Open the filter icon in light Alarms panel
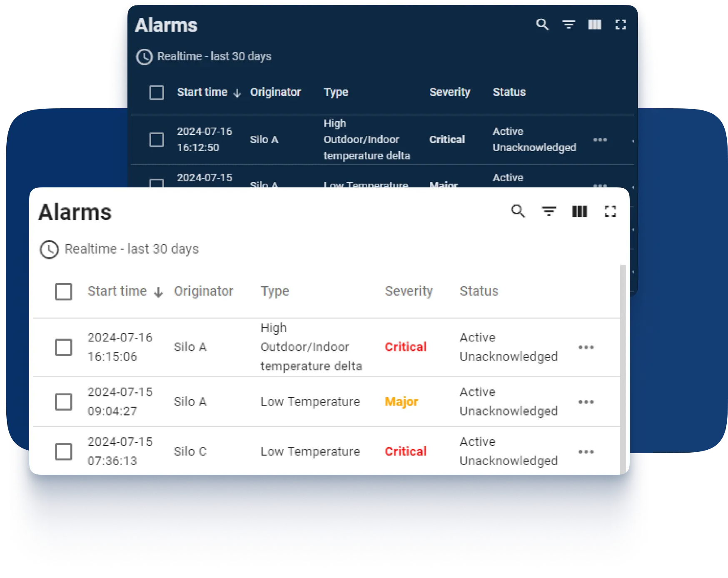 [549, 212]
